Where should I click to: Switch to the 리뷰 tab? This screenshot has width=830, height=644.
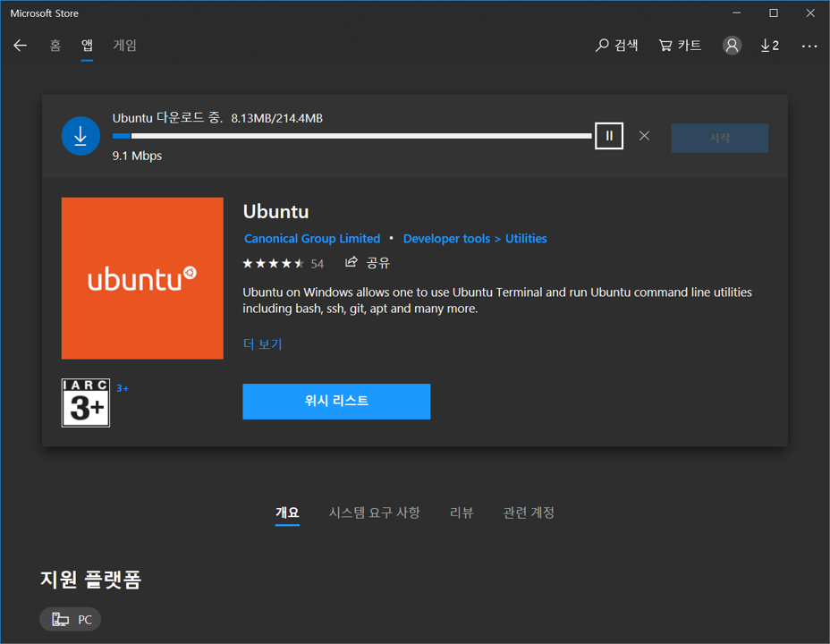[x=462, y=513]
